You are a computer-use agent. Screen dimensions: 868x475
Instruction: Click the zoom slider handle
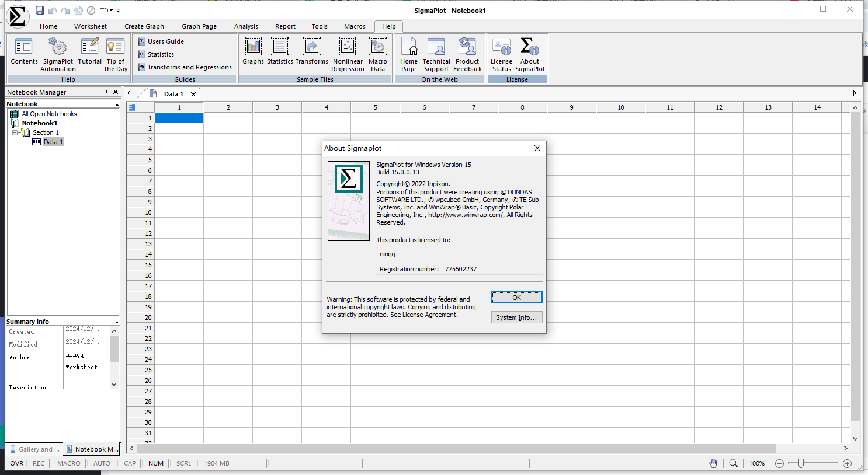[801, 463]
